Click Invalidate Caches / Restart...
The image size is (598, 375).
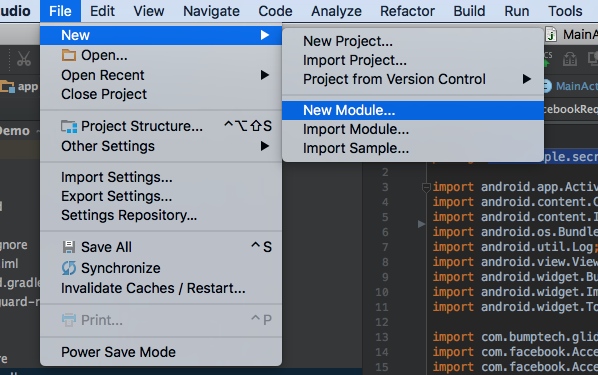153,288
